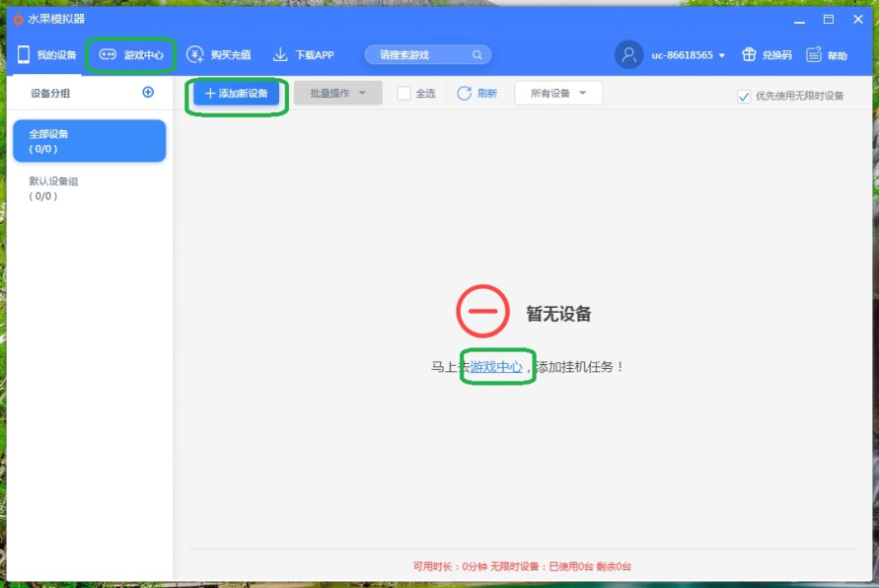Screen dimensions: 879x588
Task: Click the 可用时长 status text
Action: tap(522, 566)
